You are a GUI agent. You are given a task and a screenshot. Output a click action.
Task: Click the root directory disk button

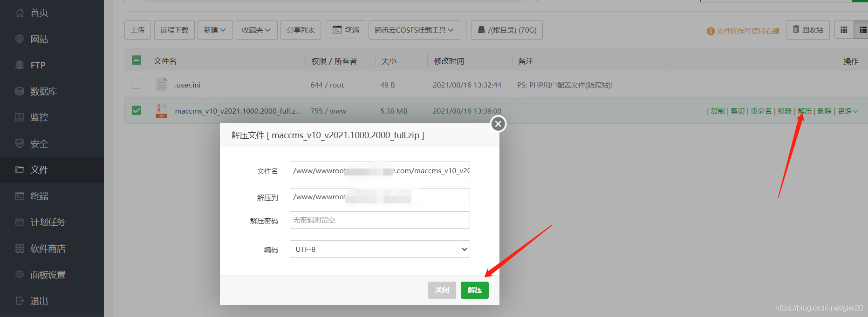pyautogui.click(x=507, y=30)
